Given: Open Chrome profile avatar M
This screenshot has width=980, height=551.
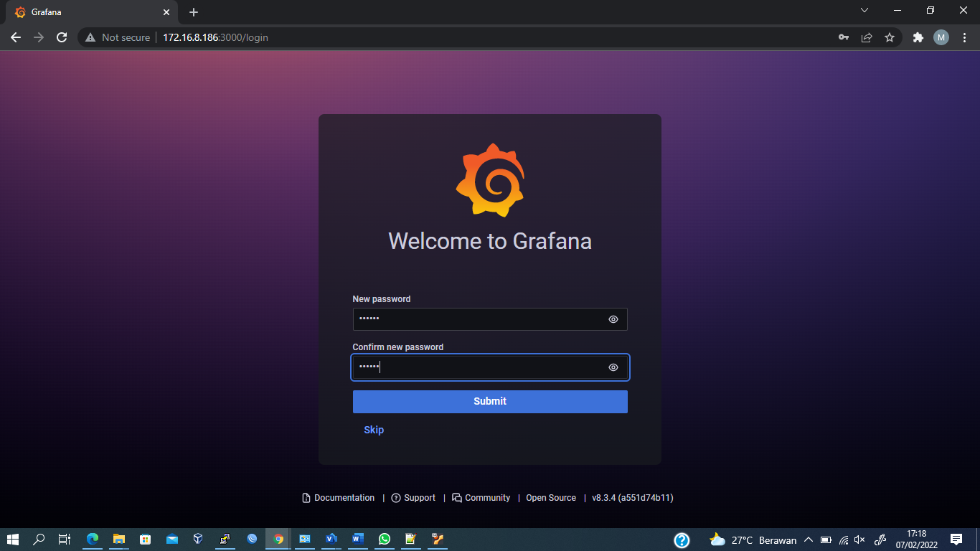Looking at the screenshot, I should click(x=941, y=37).
